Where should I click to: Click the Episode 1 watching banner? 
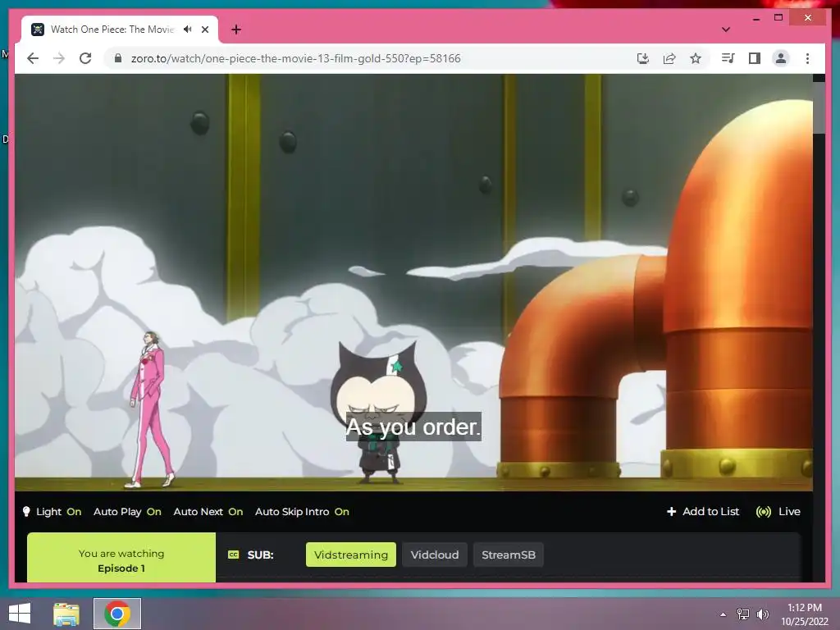click(x=121, y=557)
